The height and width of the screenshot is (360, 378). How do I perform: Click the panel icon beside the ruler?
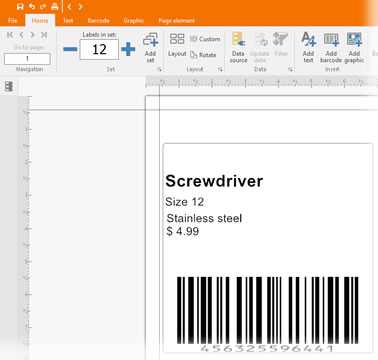click(9, 87)
